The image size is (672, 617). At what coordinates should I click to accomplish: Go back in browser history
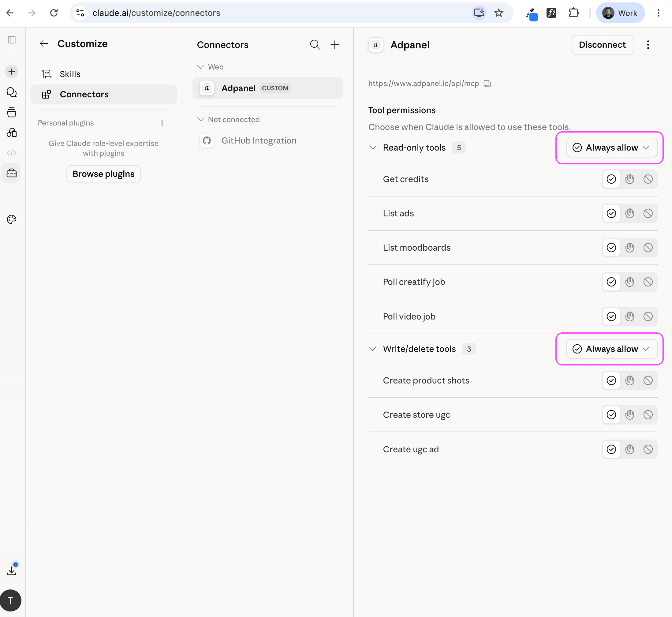(10, 13)
